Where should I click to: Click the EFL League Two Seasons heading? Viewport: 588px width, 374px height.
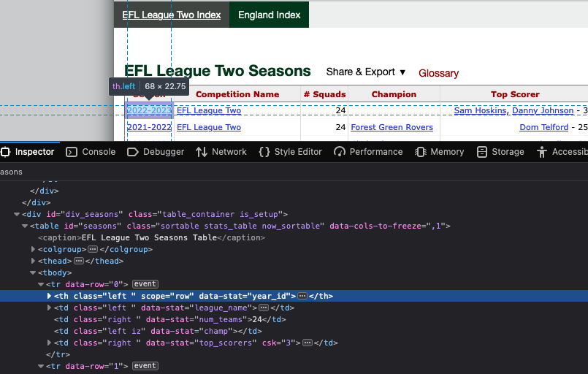(218, 71)
